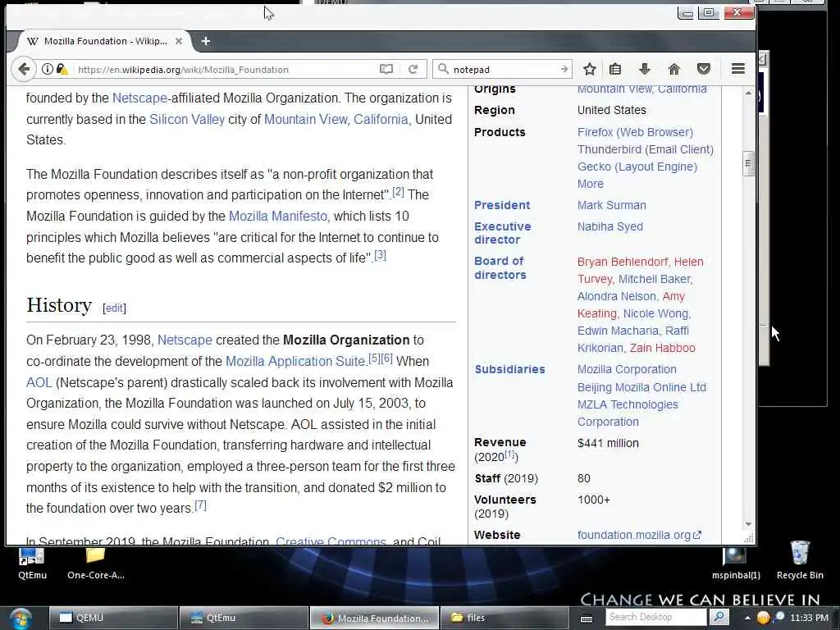This screenshot has height=630, width=840.
Task: Follow the AOL link in History
Action: 39,382
